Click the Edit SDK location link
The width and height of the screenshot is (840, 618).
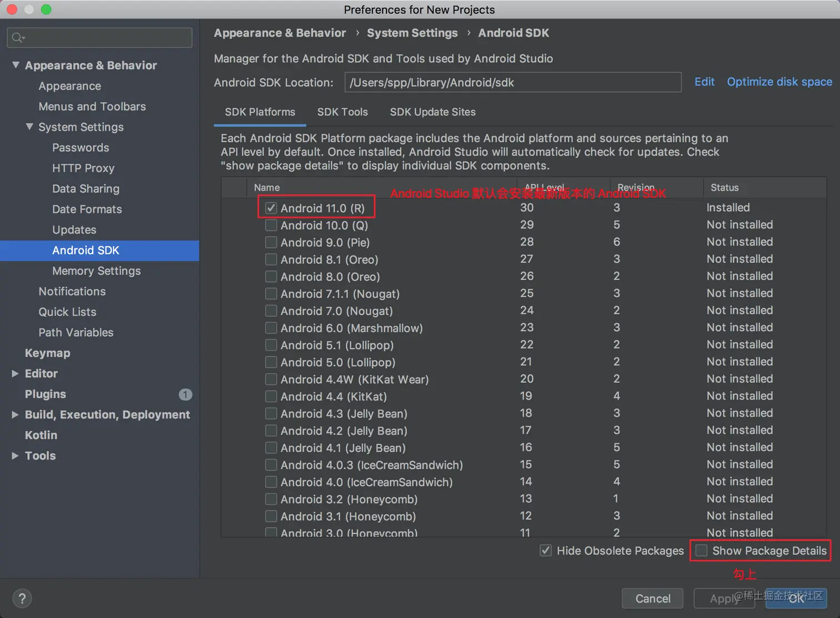[704, 82]
